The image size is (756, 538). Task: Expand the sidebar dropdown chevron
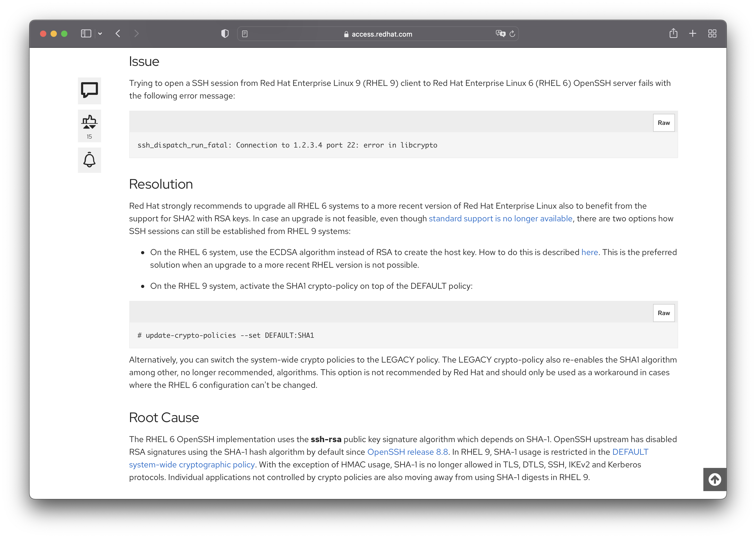[x=100, y=33]
